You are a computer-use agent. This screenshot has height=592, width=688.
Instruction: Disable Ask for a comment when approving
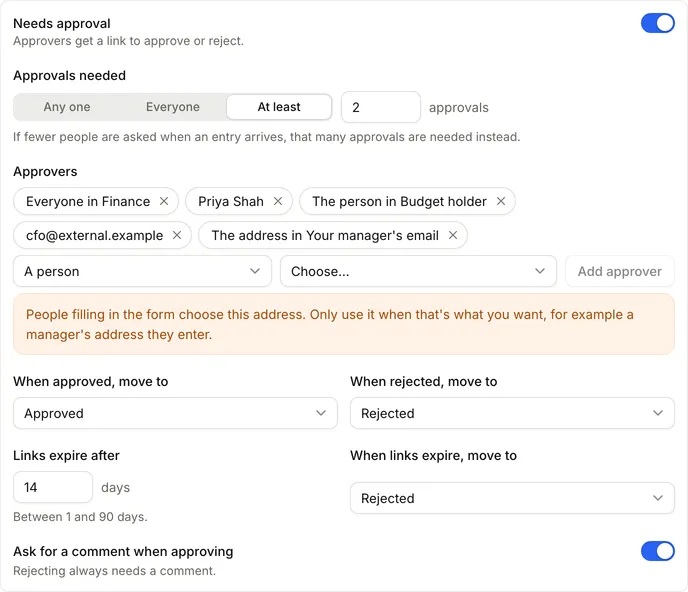[x=657, y=551]
